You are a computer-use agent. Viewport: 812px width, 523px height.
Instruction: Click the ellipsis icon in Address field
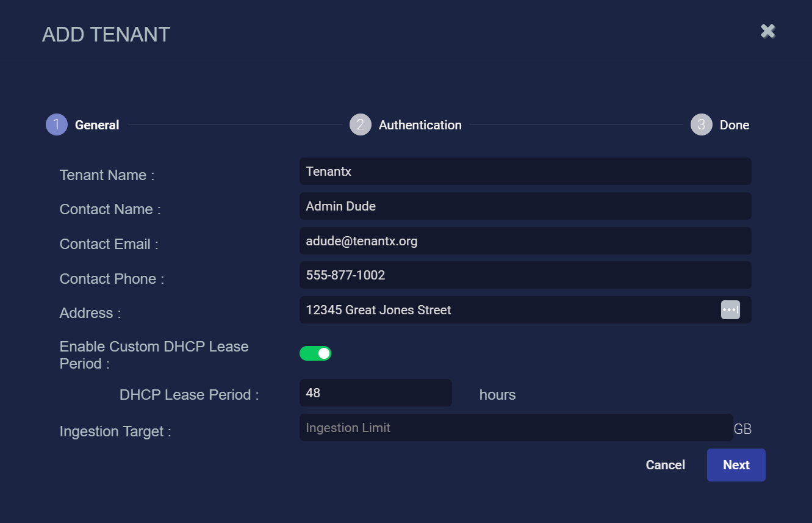point(730,310)
